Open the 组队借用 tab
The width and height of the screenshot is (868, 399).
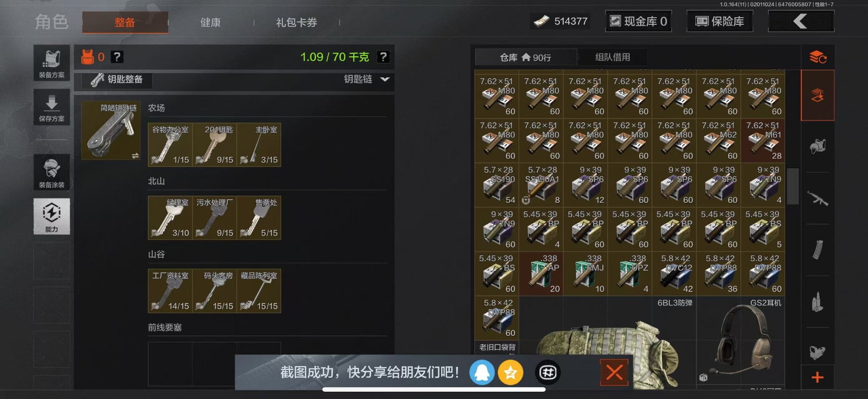[x=613, y=57]
